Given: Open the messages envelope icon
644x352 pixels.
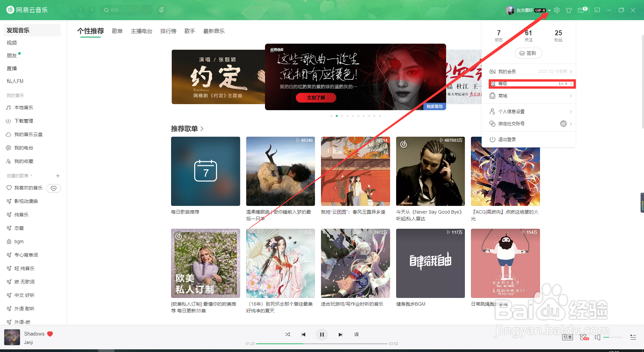Looking at the screenshot, I should pos(581,10).
